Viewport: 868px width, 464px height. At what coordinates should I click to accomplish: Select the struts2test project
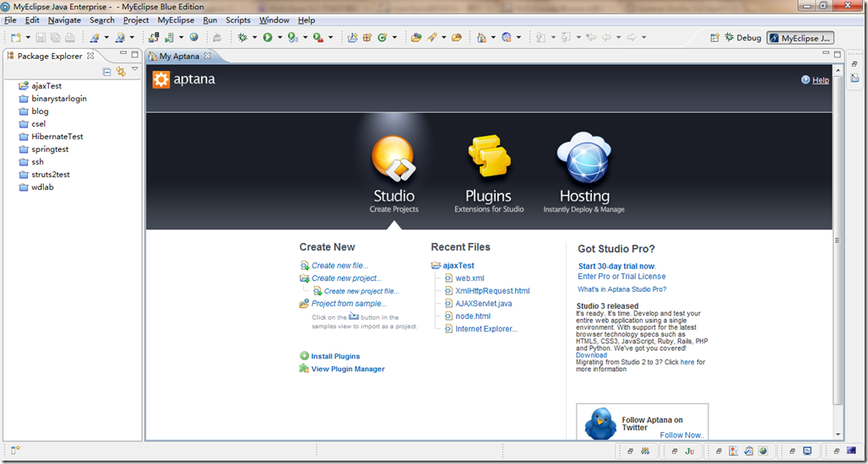point(51,174)
